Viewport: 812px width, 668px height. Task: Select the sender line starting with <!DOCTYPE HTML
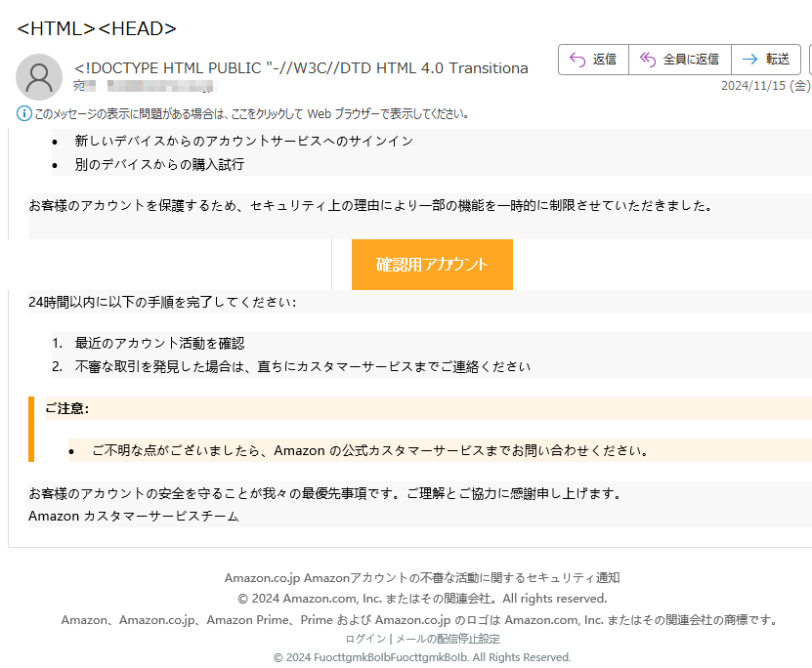point(301,67)
